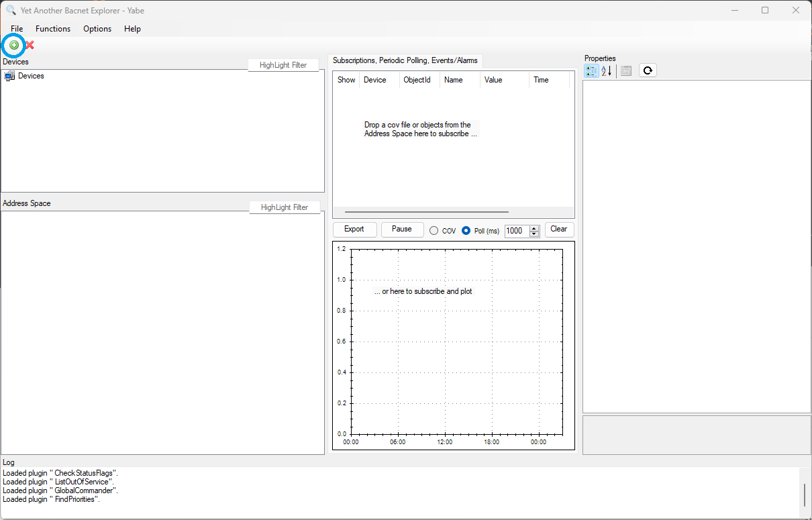Viewport: 812px width, 520px height.
Task: Click the green Add device icon
Action: coord(14,45)
